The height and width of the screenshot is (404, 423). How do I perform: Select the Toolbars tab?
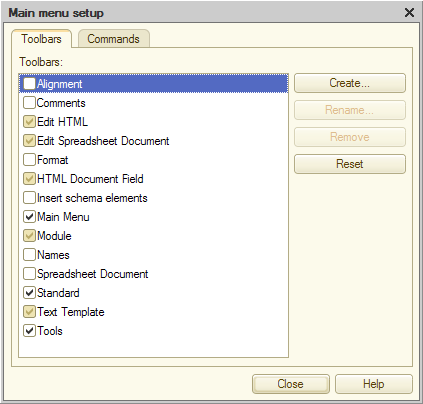pos(41,39)
